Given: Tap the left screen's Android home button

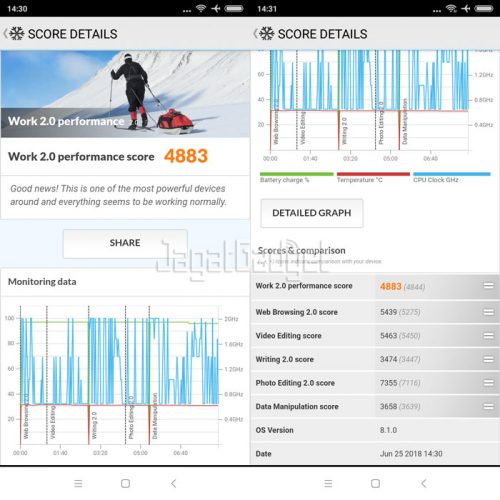Looking at the screenshot, I should pyautogui.click(x=125, y=483).
